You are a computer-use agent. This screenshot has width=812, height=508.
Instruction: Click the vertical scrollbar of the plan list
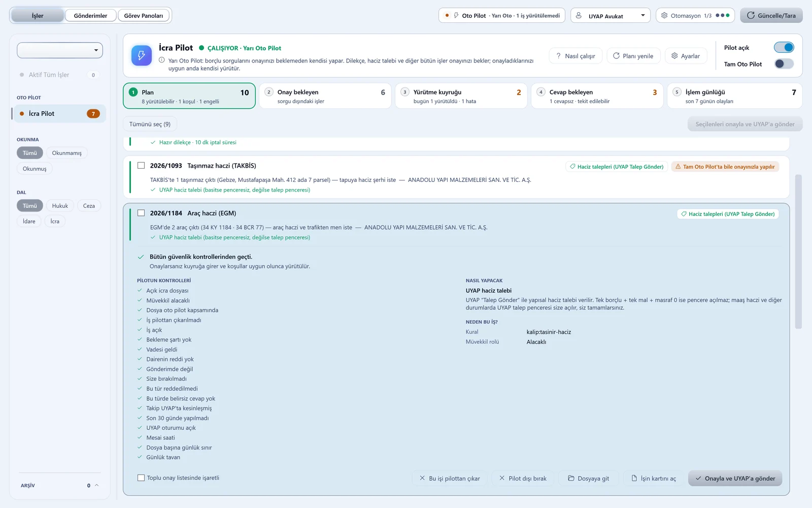798,251
